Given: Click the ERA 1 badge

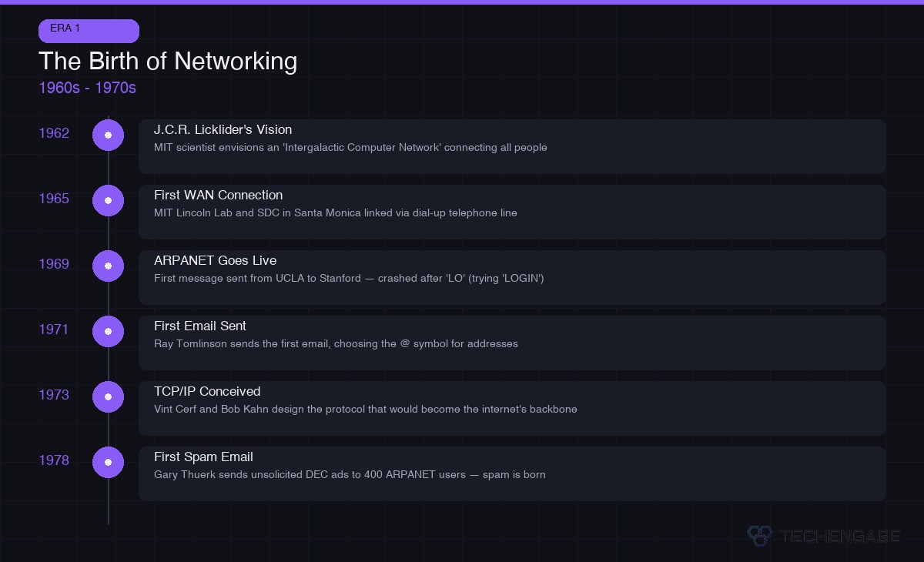Looking at the screenshot, I should tap(89, 31).
